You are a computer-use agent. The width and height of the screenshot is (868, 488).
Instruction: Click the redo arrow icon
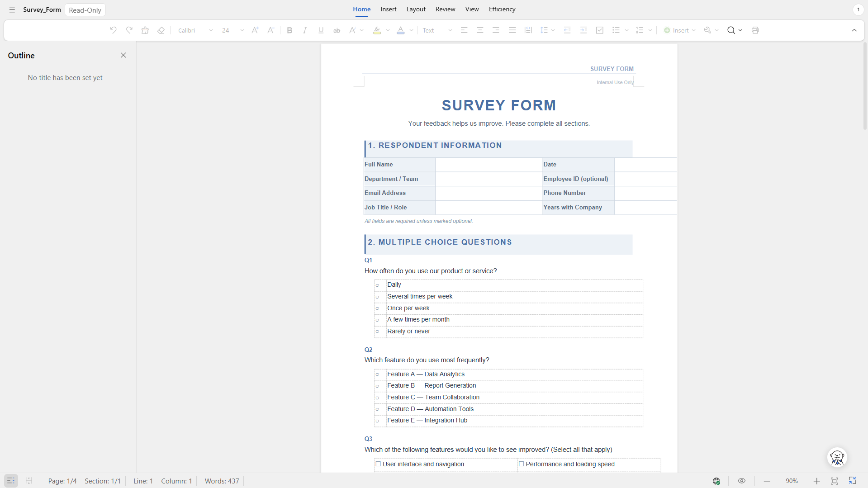coord(129,30)
